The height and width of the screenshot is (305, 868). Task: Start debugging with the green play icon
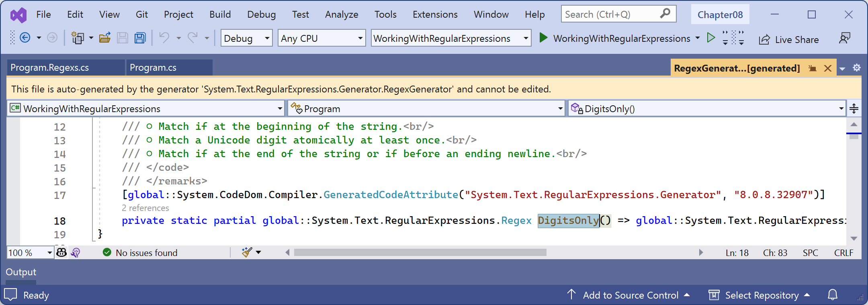[x=543, y=38]
